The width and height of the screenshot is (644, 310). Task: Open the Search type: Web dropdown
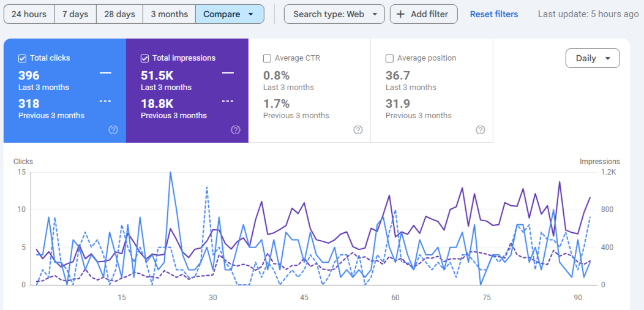[334, 14]
